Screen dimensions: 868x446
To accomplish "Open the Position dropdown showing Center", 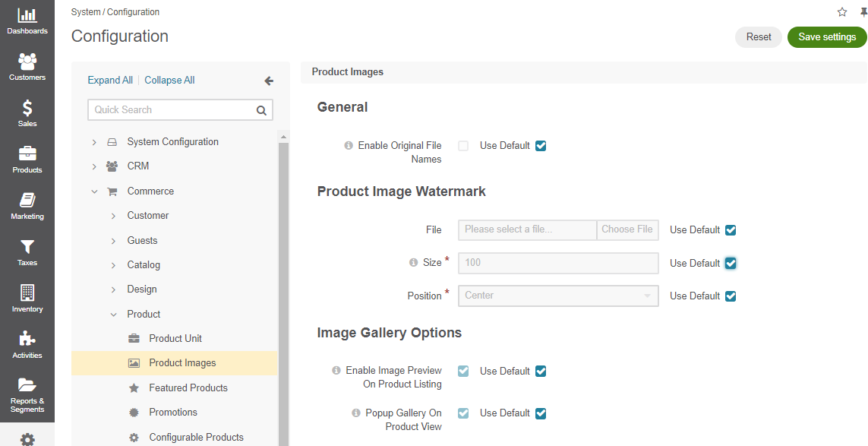I will 559,296.
